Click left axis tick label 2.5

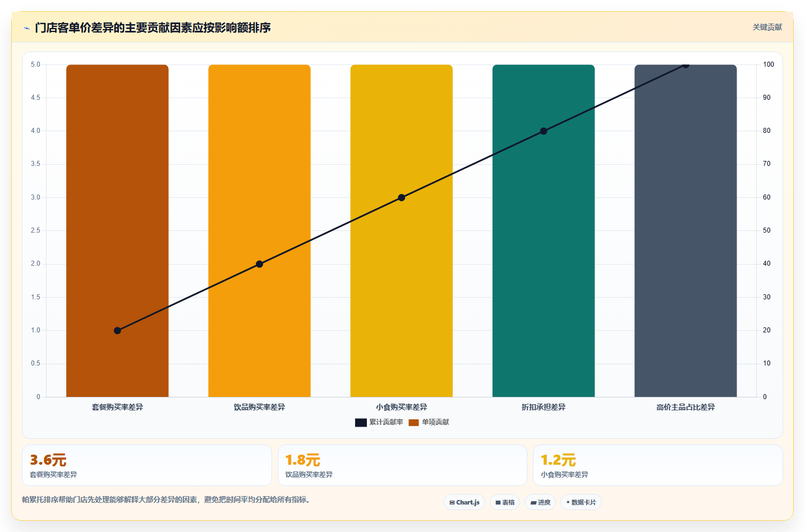tap(35, 230)
